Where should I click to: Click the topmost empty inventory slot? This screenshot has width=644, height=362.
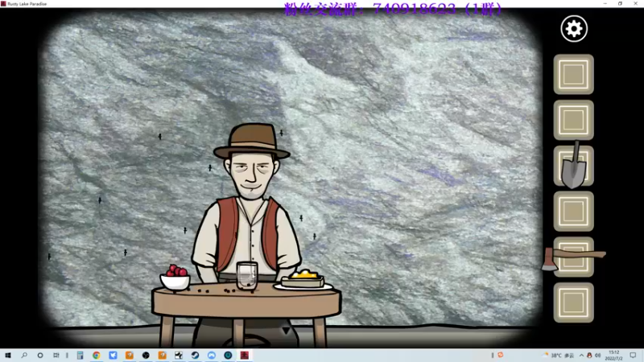point(573,74)
